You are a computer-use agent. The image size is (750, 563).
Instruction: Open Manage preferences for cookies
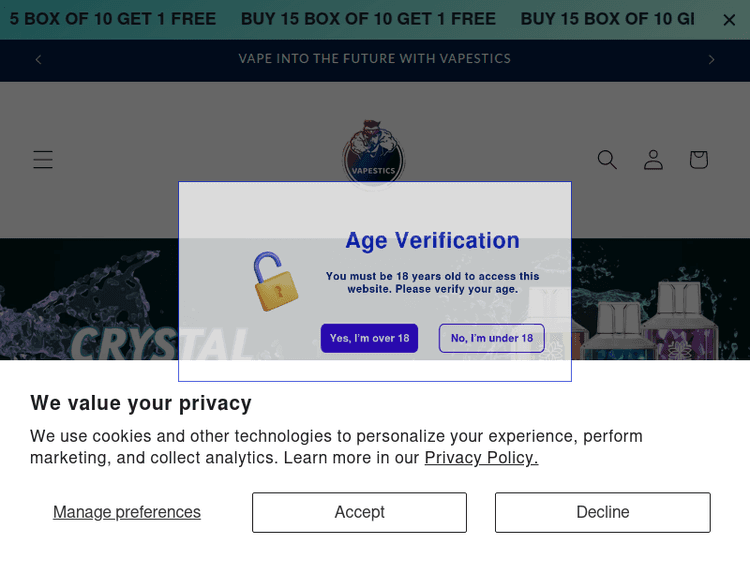127,512
